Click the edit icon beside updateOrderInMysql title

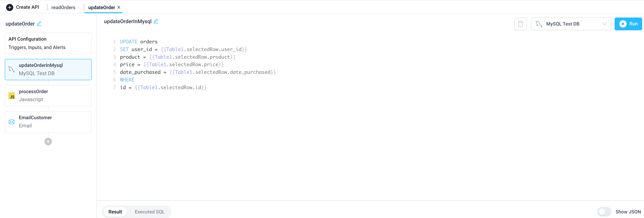tap(156, 21)
